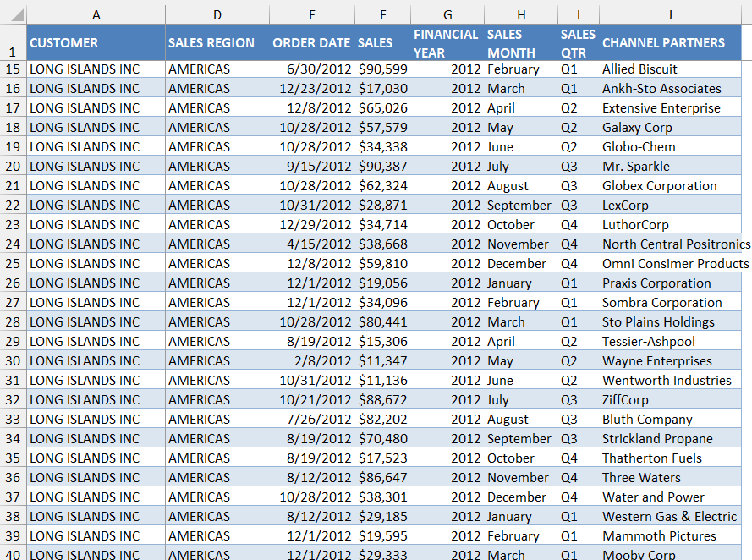Click sales value $11,136

pos(382,380)
